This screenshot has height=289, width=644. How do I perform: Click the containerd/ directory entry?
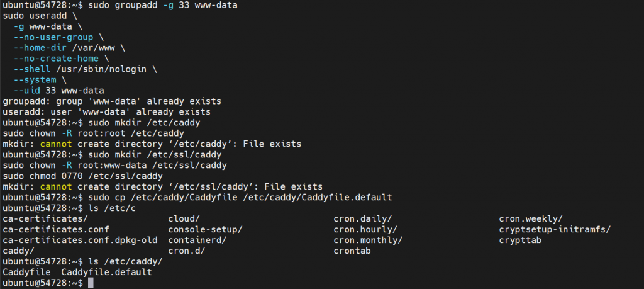[197, 241]
